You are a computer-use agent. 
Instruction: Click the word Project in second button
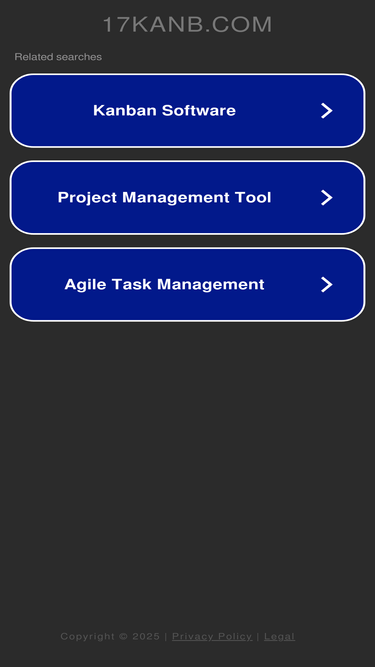(88, 197)
